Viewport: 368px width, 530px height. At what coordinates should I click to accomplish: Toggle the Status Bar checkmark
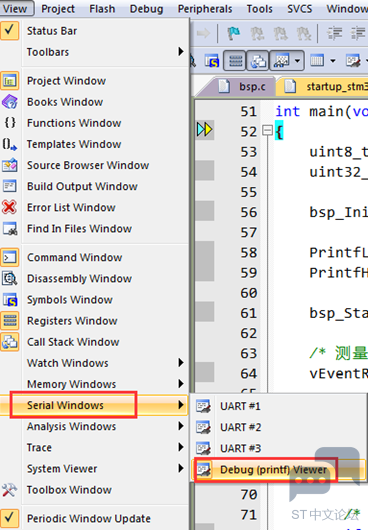(x=9, y=31)
